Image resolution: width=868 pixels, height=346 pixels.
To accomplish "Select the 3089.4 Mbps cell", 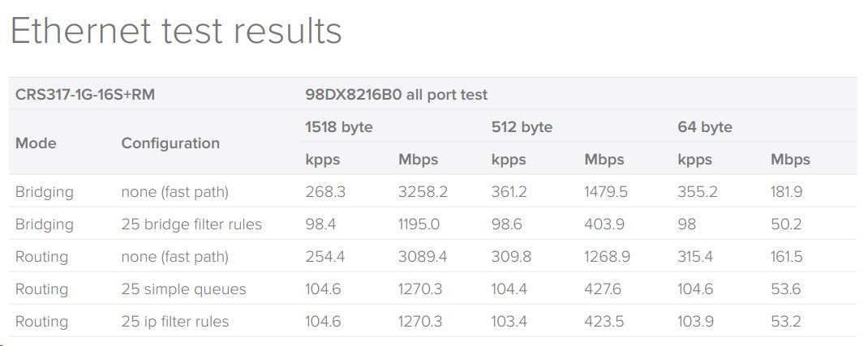I will point(423,257).
